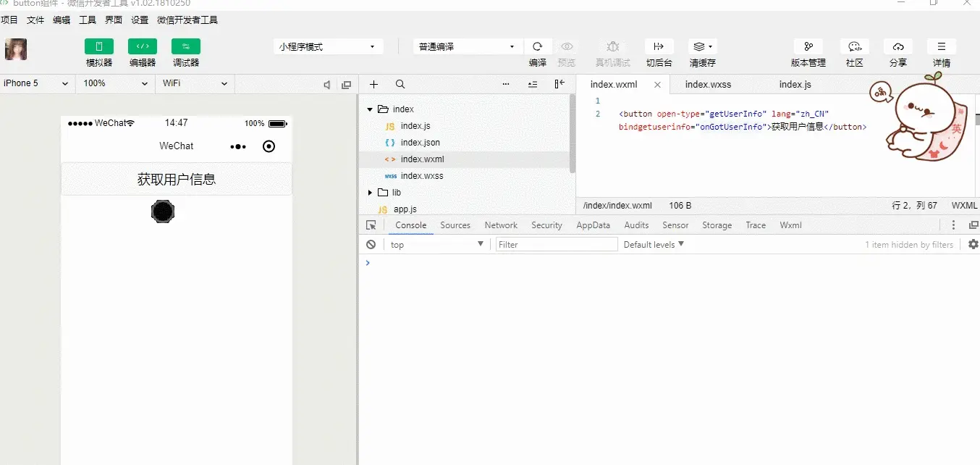Click the console Filter input field

(x=556, y=244)
